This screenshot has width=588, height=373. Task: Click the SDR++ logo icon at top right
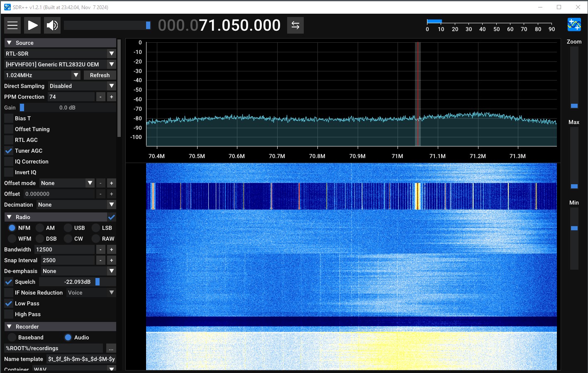tap(574, 24)
